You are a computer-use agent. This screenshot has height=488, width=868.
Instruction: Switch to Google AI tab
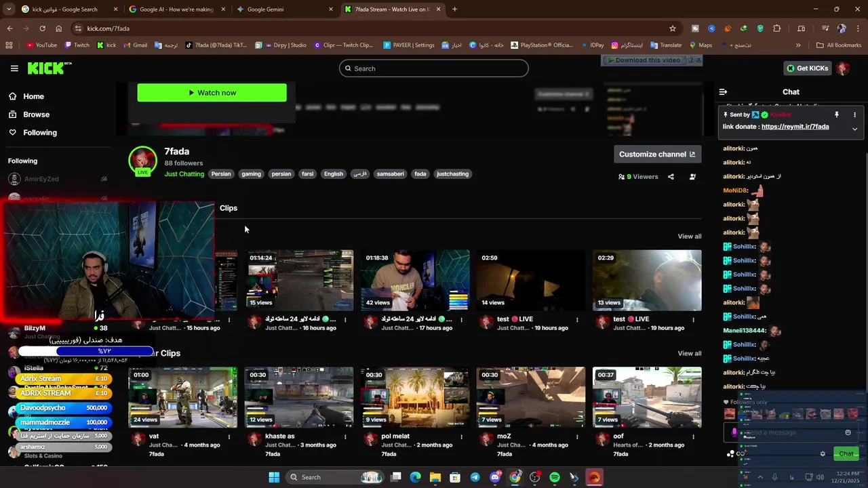click(176, 9)
